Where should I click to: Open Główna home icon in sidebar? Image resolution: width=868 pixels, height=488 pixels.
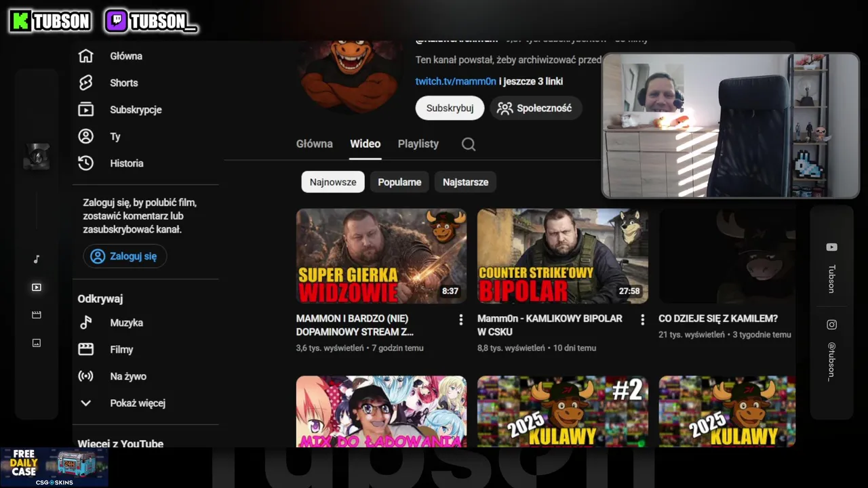pos(85,56)
